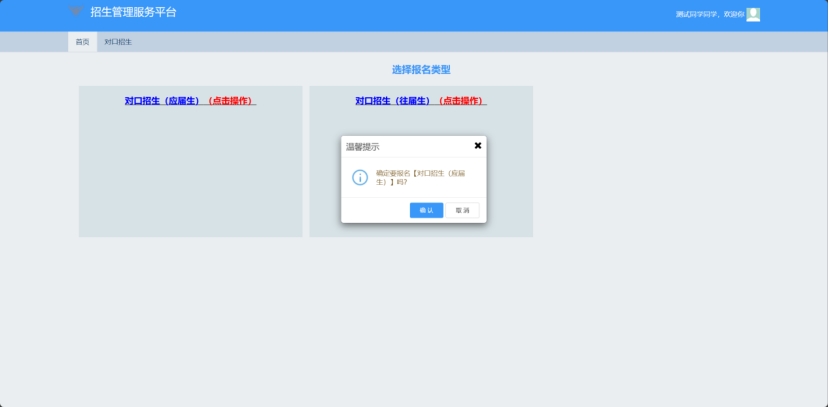Click the blue info icon in dialog
Viewport: 829px width, 407px height.
click(360, 177)
